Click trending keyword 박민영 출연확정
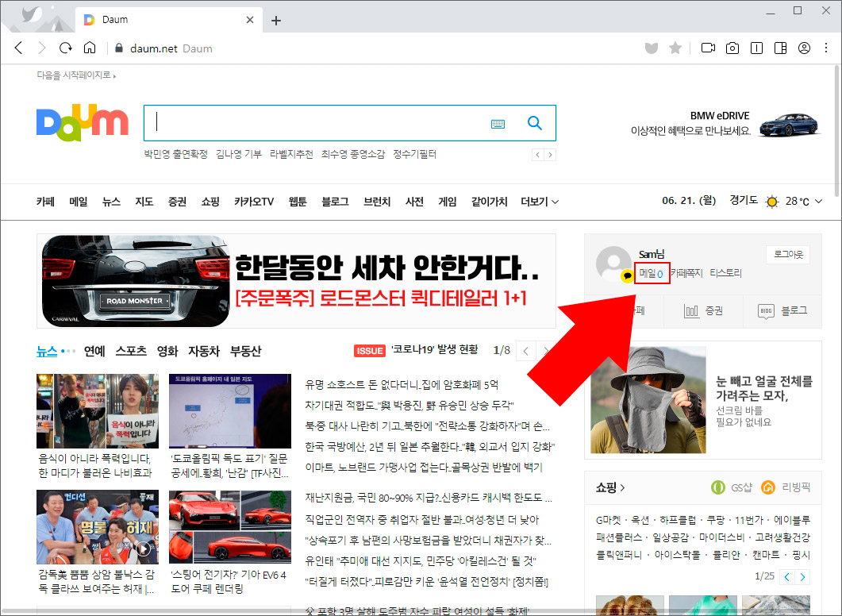This screenshot has width=842, height=616. 175,155
